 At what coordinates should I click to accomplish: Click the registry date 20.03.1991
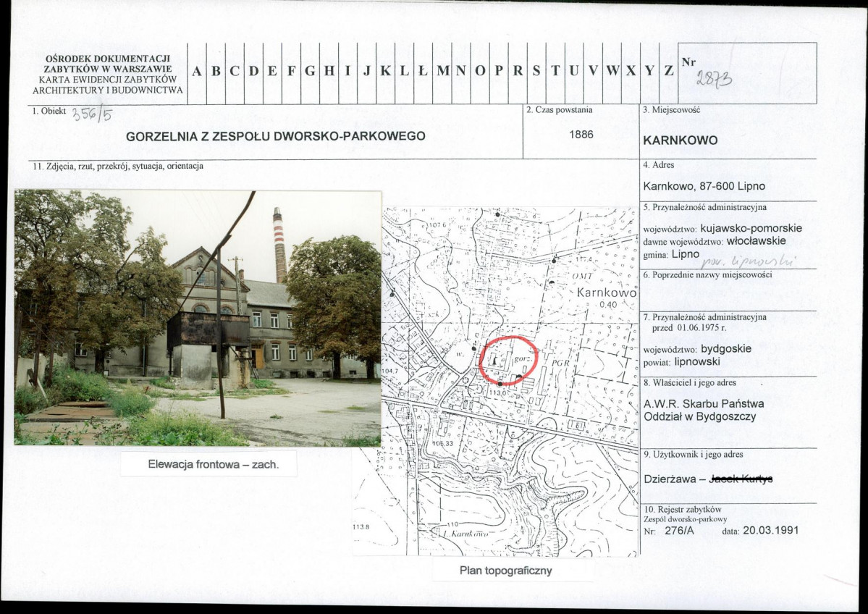tap(770, 531)
